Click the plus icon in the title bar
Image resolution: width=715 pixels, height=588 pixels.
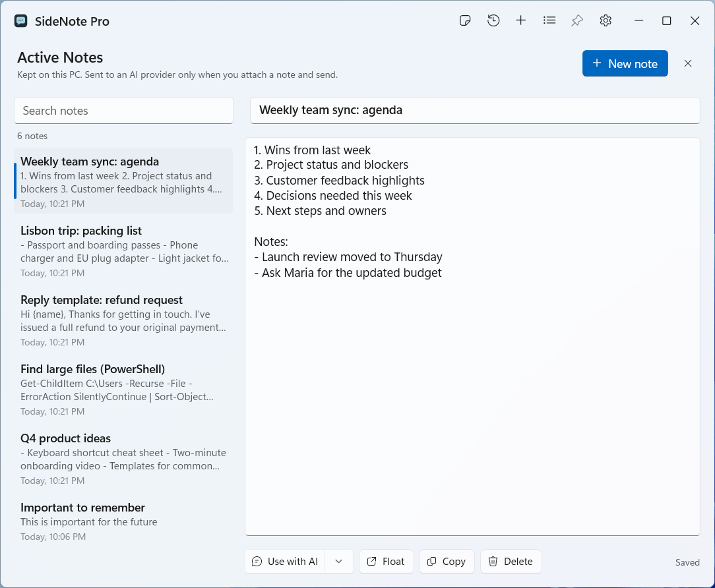(520, 20)
